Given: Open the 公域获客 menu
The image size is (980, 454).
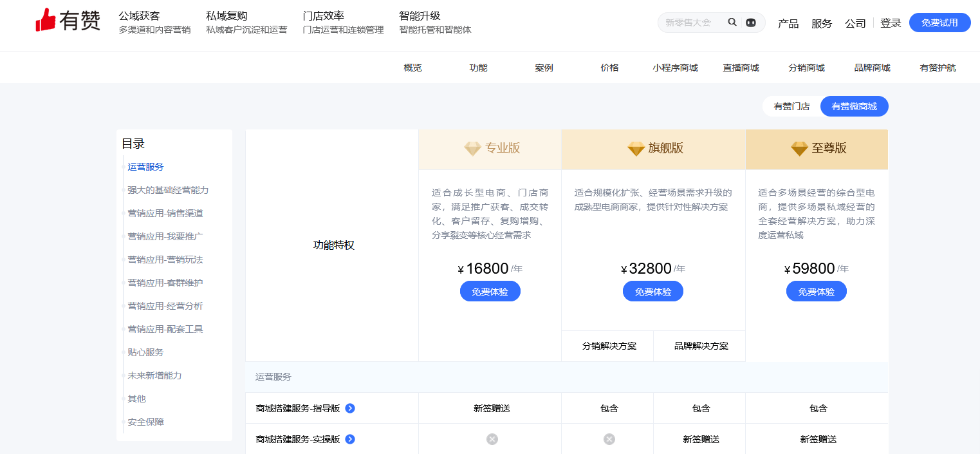Looking at the screenshot, I should click(154, 23).
